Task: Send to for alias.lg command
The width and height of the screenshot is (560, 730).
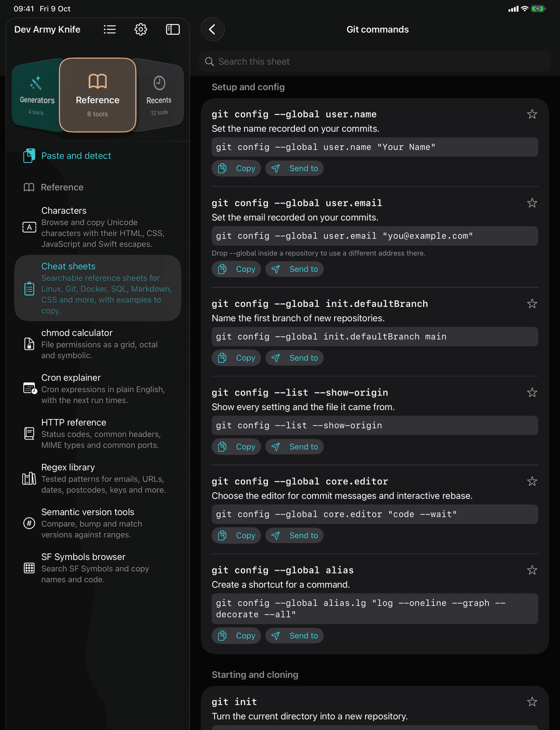Action: [294, 636]
